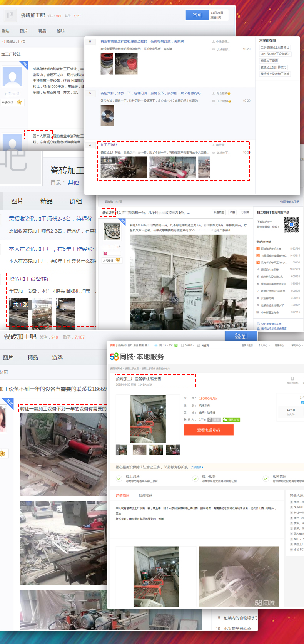Image resolution: width=304 pixels, height=644 pixels.
Task: Click 签到 button in lowest Tieba window
Action: point(241,336)
